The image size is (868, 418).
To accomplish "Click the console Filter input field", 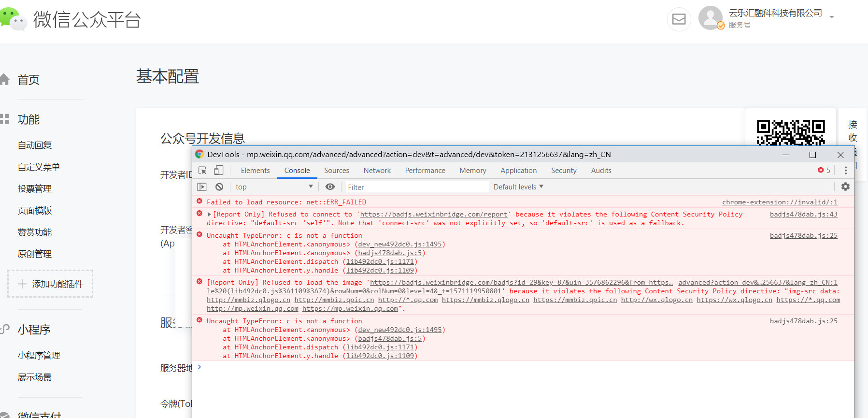I will click(x=416, y=187).
